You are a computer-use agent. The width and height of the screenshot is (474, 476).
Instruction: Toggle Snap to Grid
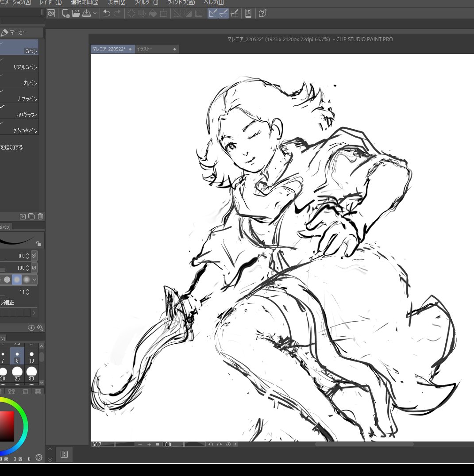coord(235,13)
